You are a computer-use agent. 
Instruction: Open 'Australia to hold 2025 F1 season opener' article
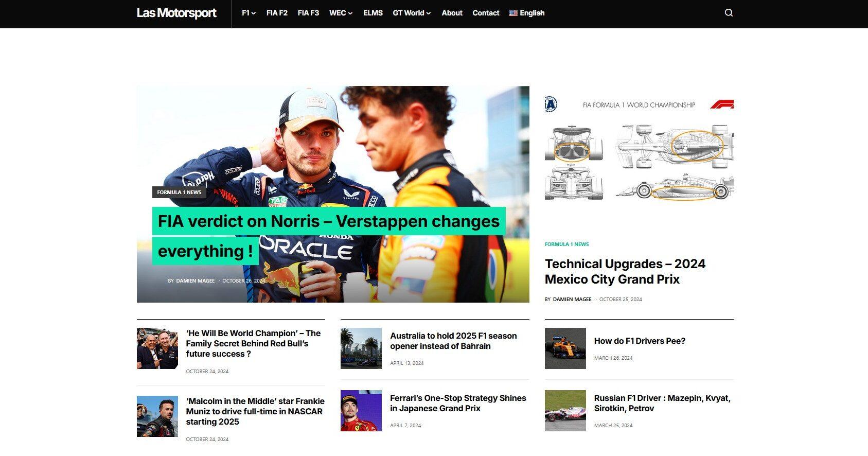click(x=453, y=341)
